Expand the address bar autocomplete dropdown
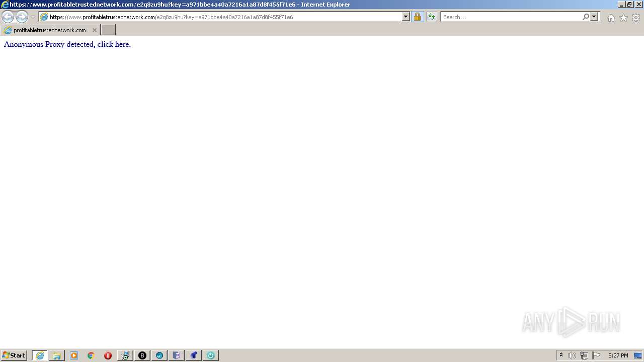The image size is (644, 362). coord(406,17)
